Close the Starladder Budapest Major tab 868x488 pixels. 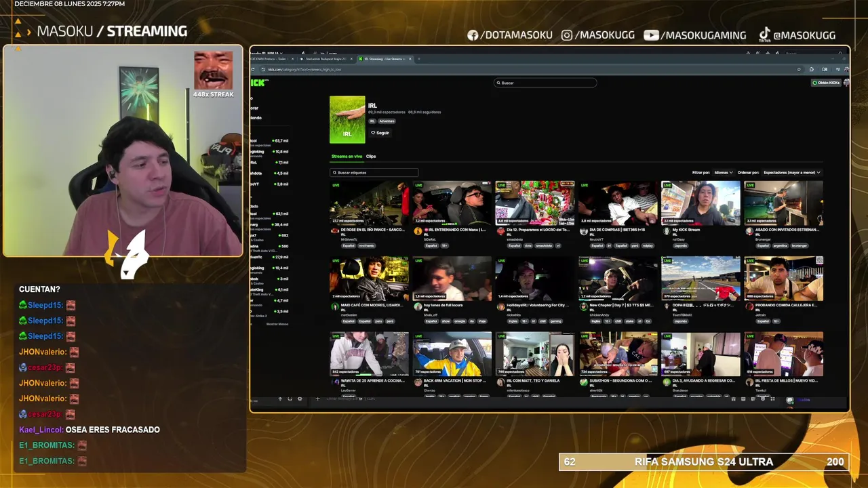[x=352, y=59]
